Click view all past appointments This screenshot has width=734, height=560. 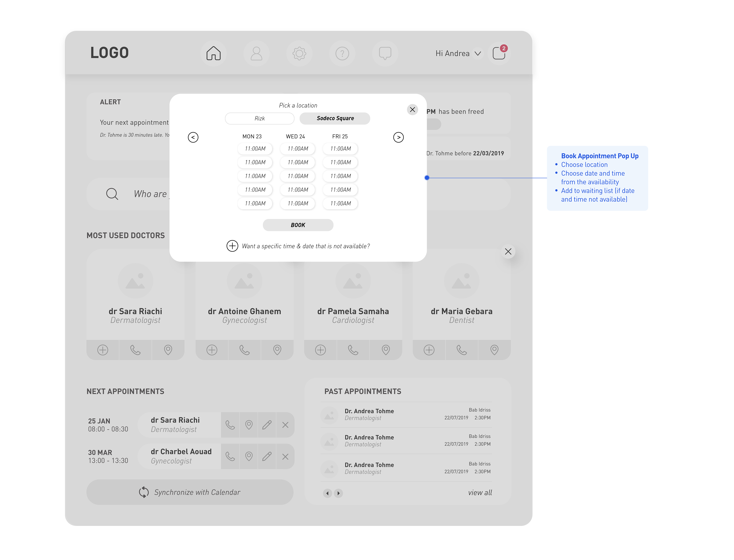click(x=480, y=493)
